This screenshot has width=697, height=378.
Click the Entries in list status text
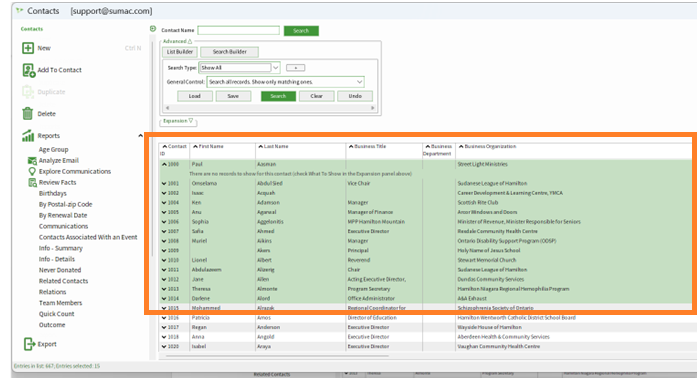click(x=57, y=366)
